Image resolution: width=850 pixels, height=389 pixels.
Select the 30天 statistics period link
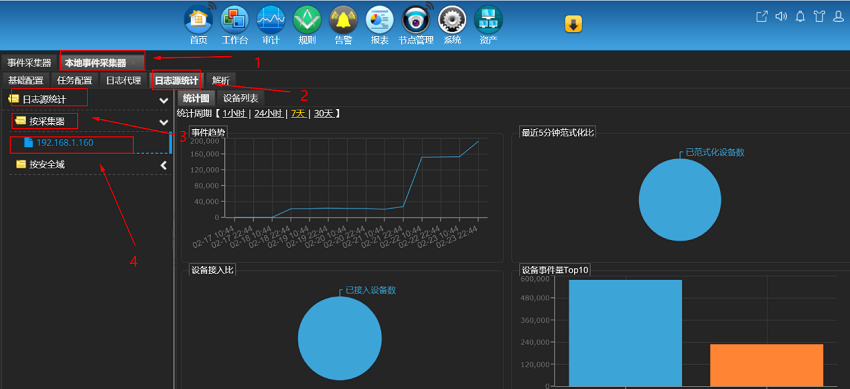tap(324, 114)
